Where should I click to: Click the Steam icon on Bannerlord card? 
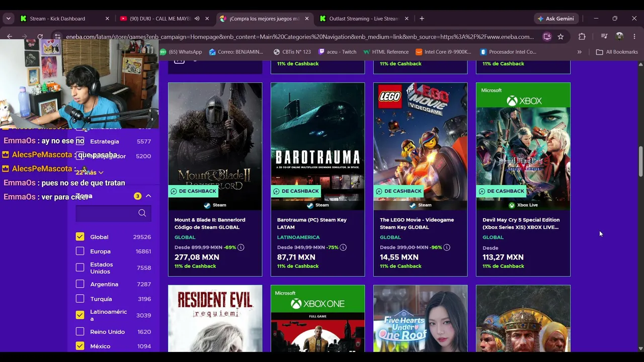point(207,205)
